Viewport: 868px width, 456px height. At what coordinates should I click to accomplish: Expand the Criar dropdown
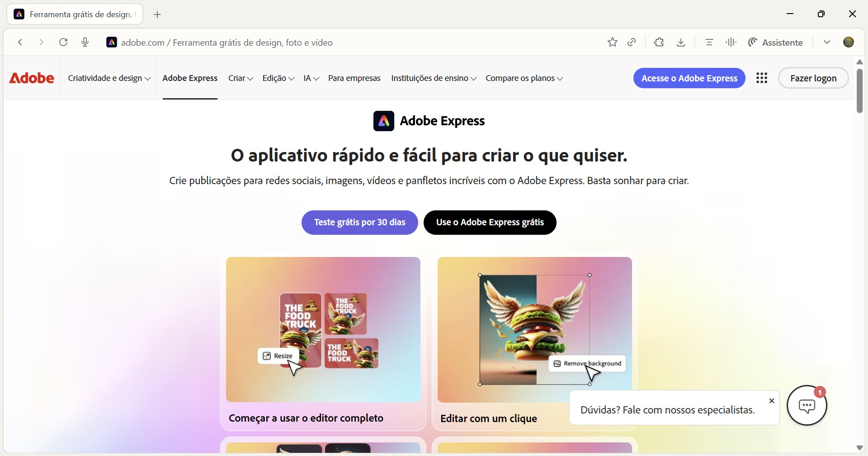pyautogui.click(x=241, y=78)
